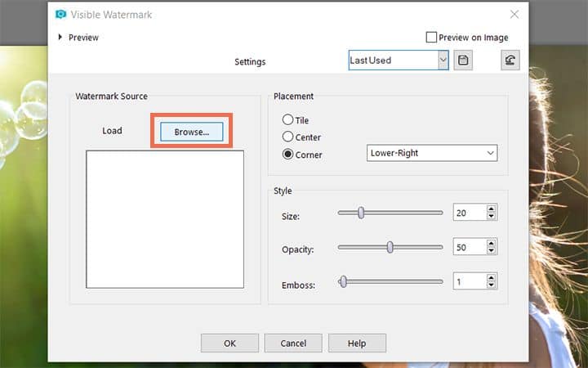Click the Opacity value field

point(470,247)
